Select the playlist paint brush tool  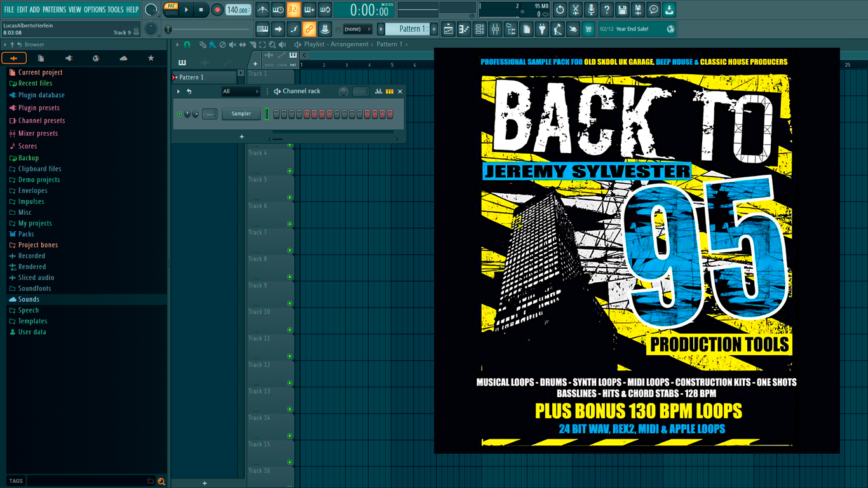tap(212, 44)
